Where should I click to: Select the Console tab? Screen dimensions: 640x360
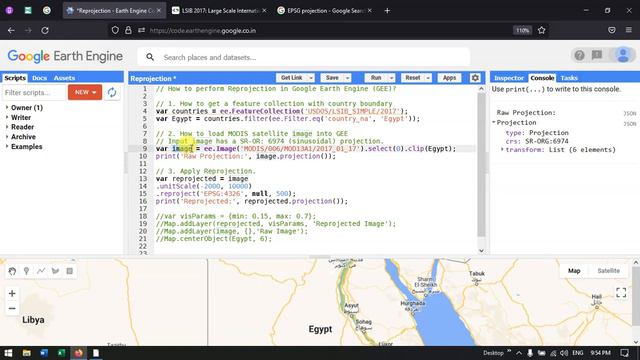[542, 78]
